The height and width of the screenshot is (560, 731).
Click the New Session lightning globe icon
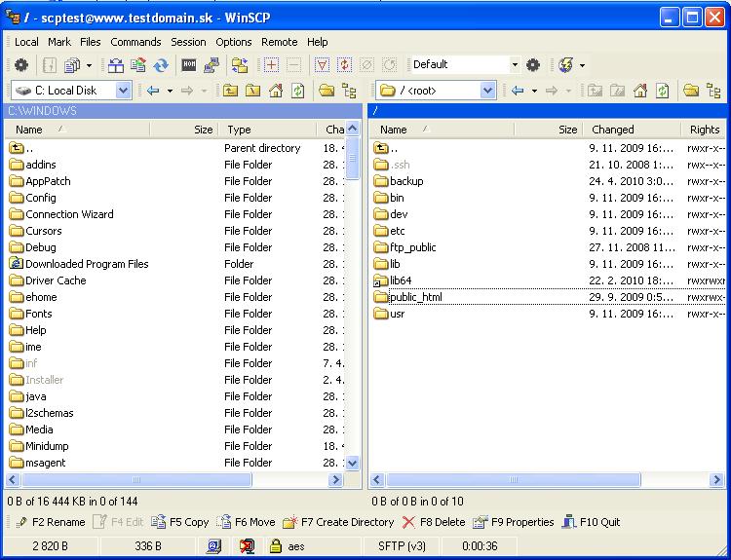click(x=565, y=64)
